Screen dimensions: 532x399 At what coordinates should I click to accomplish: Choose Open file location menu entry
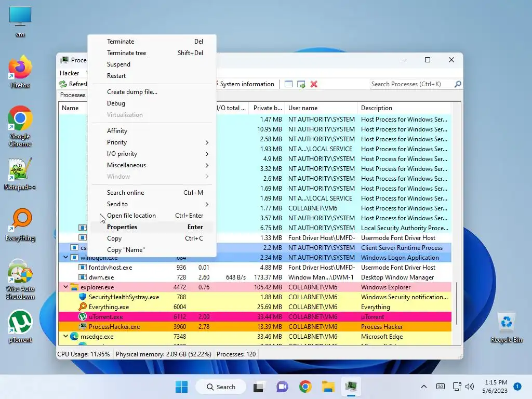click(x=152, y=216)
